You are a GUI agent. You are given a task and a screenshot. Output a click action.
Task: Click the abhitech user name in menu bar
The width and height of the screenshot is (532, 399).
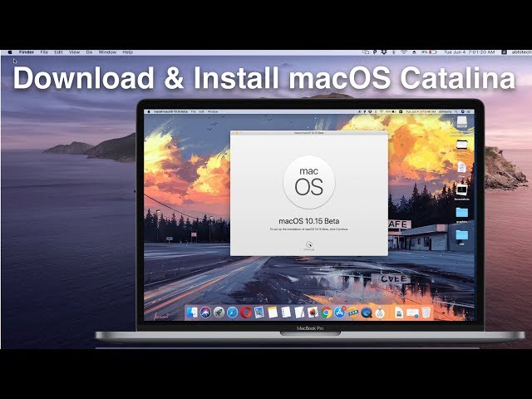tap(522, 52)
